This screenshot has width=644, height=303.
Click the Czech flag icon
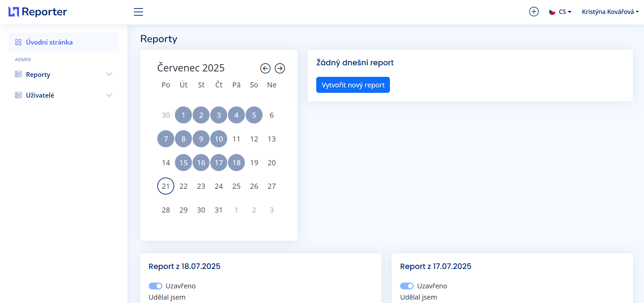tap(552, 12)
